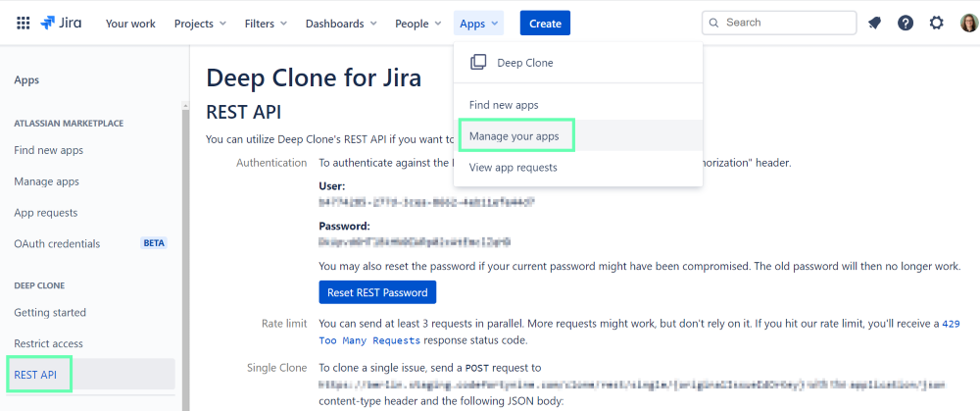This screenshot has height=411, width=980.
Task: Click the Jira logo
Action: pos(62,23)
